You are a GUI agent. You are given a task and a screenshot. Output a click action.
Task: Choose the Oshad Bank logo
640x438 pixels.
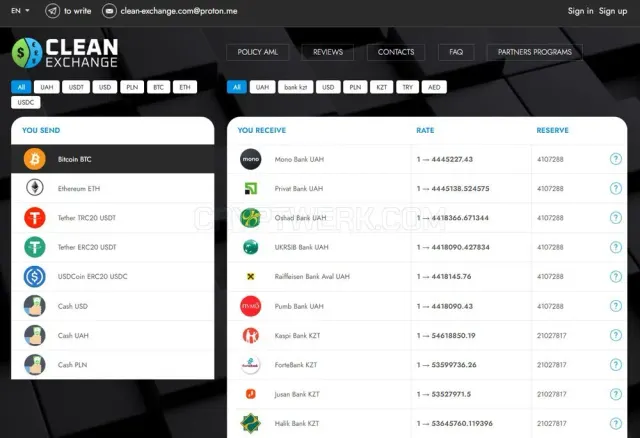[x=251, y=218]
